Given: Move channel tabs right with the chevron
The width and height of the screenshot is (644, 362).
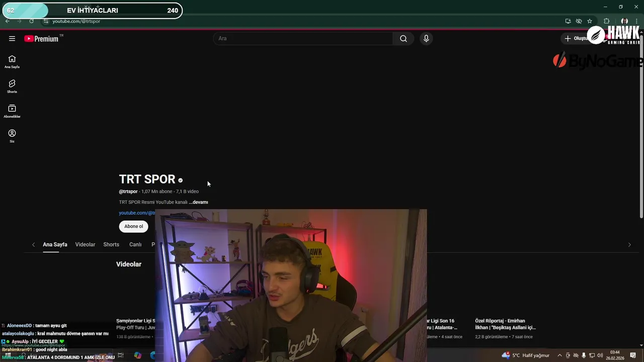Looking at the screenshot, I should click(x=629, y=245).
